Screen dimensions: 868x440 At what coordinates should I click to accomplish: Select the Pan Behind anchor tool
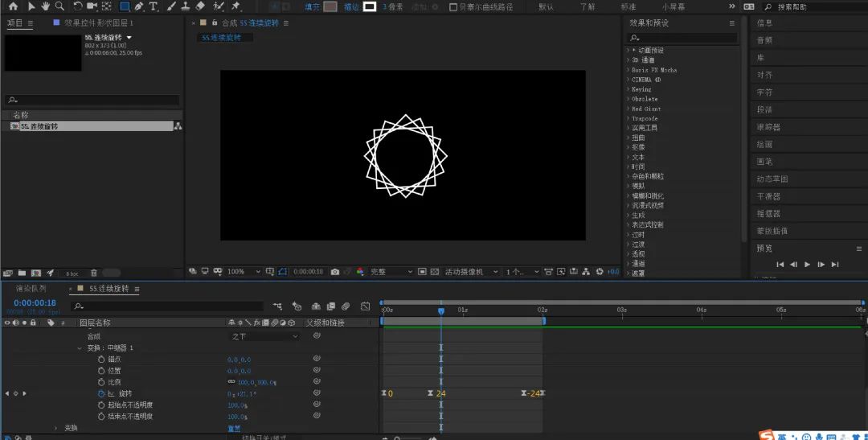pyautogui.click(x=107, y=6)
